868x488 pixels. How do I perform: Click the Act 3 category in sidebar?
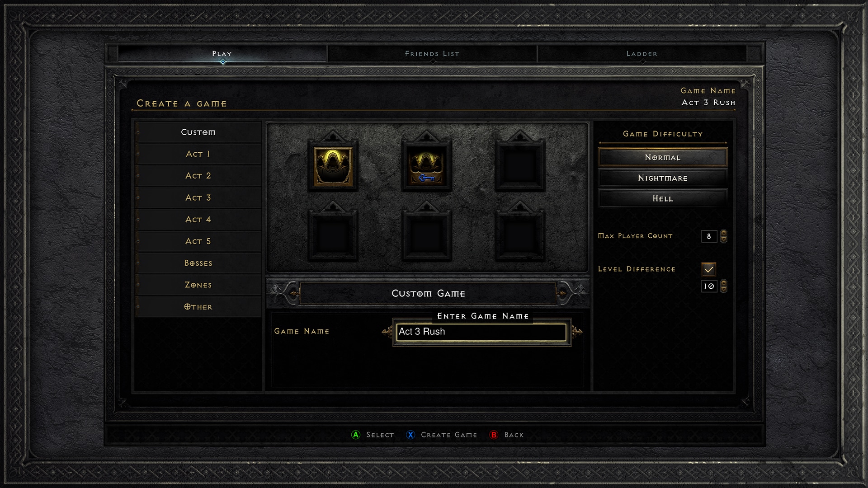pos(198,197)
